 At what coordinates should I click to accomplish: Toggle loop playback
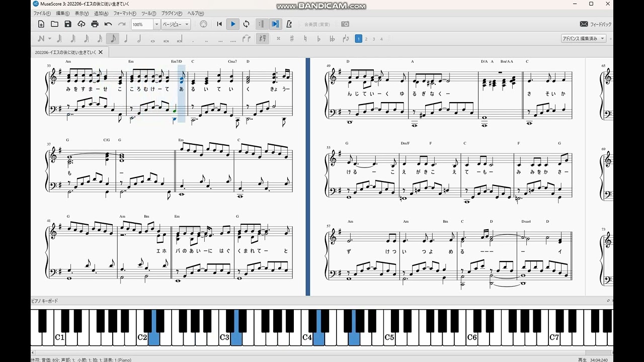(x=246, y=24)
